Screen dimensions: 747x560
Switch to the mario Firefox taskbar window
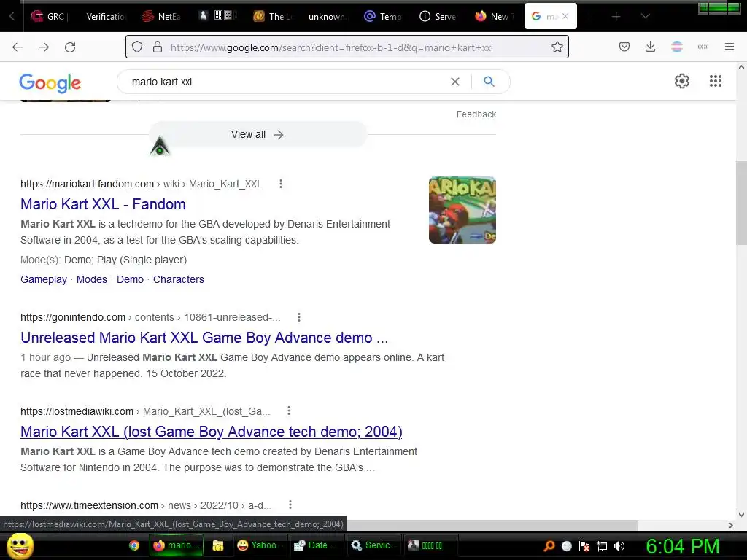pos(177,545)
